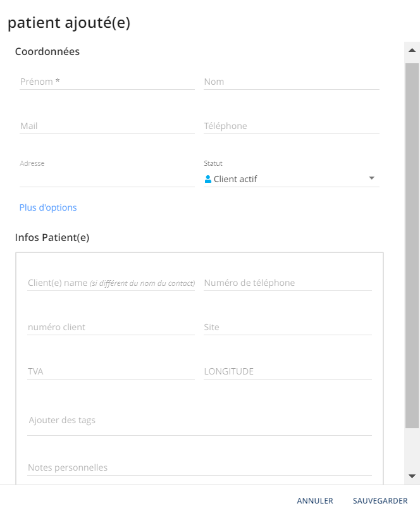
Task: Select the Client actif status field
Action: tap(292, 179)
